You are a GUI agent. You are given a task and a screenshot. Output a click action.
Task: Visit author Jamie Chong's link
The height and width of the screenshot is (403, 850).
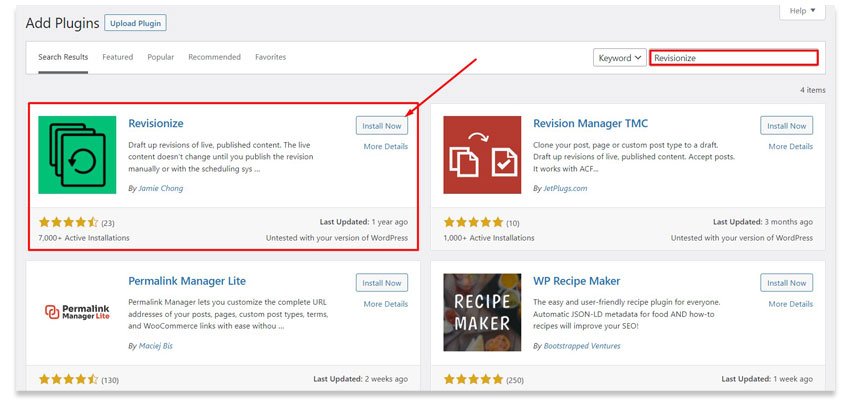click(x=160, y=188)
